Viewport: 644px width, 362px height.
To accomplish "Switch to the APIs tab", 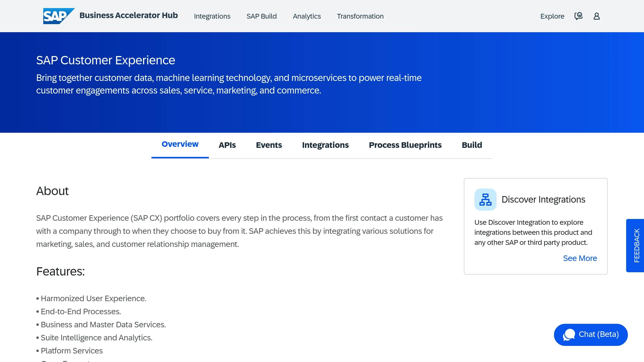I will 227,145.
